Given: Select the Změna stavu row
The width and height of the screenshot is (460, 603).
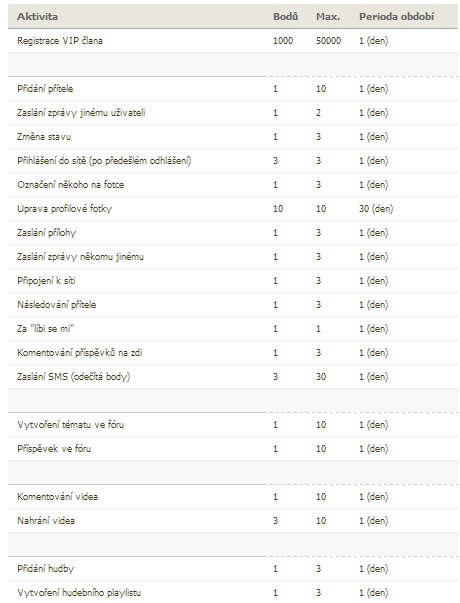Looking at the screenshot, I should click(x=233, y=137).
